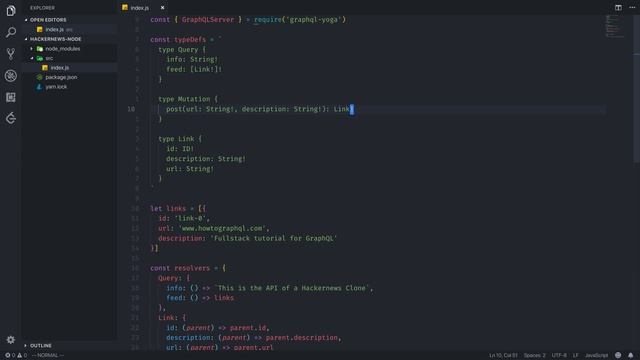Change line ending via LF status item

click(x=576, y=355)
